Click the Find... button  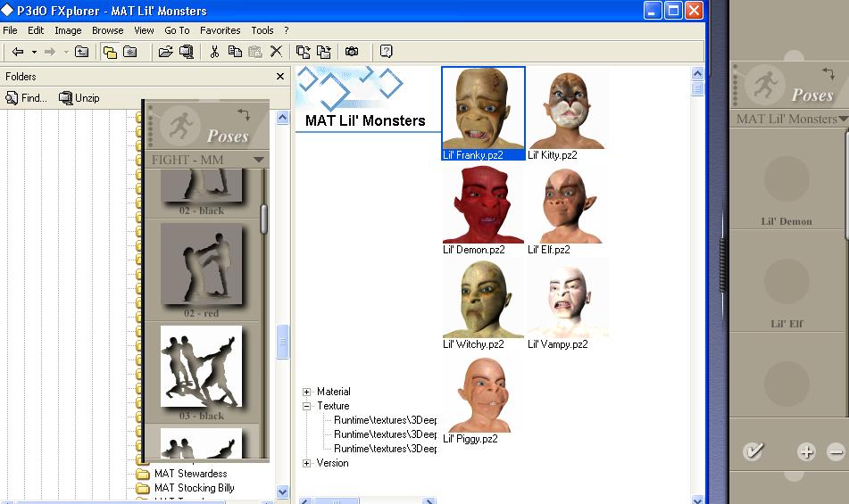27,98
